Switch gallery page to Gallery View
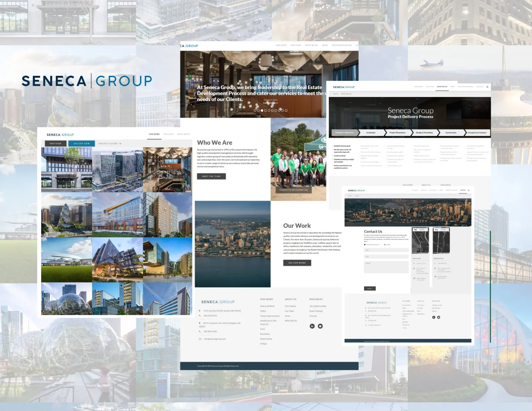 tap(81, 144)
